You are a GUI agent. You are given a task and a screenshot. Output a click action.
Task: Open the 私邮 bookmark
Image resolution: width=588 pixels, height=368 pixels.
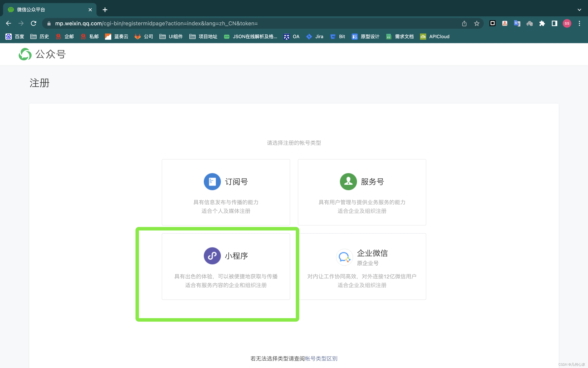(90, 37)
